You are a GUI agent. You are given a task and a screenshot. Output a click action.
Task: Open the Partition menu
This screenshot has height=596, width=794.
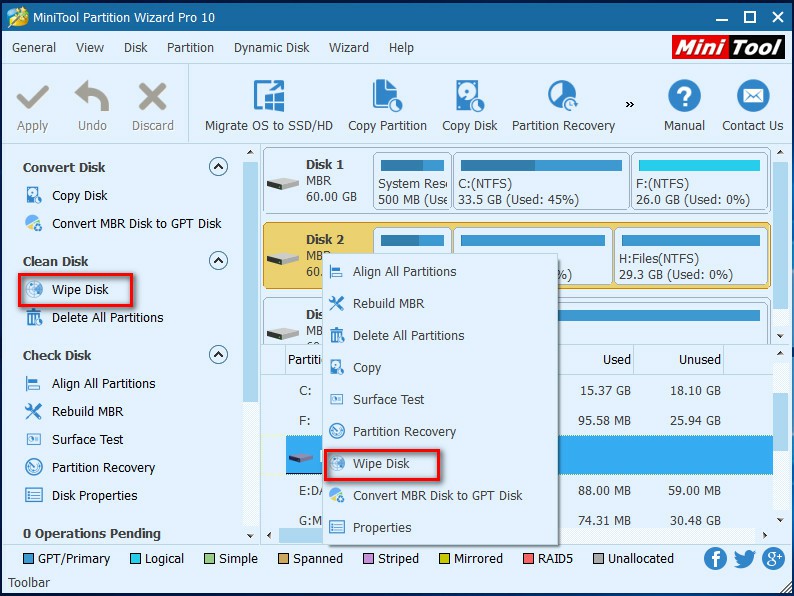click(x=190, y=48)
